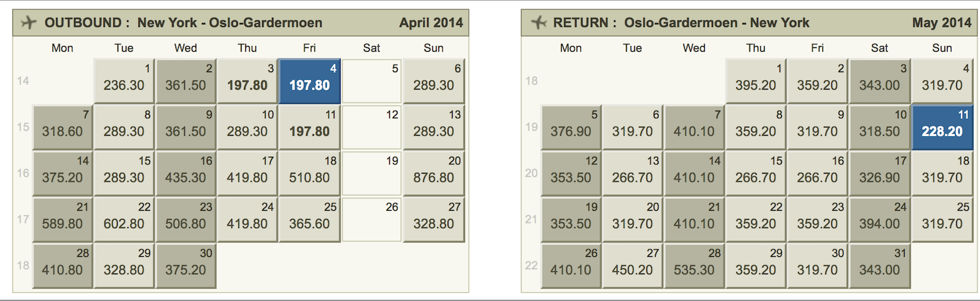Pick return May 13 fare 266.70

(x=632, y=174)
